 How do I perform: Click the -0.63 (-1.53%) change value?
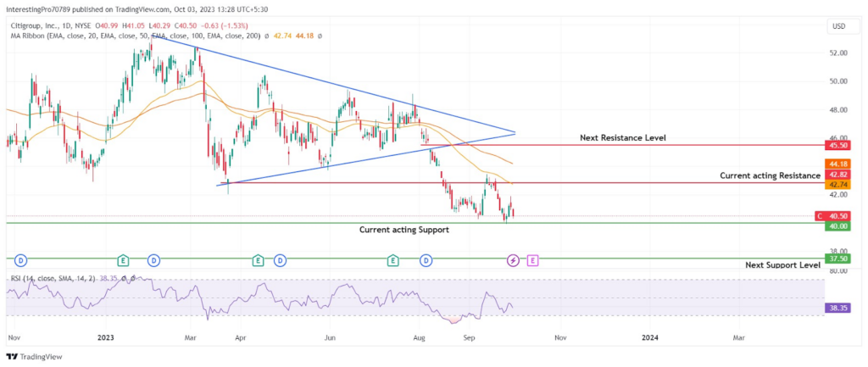(225, 25)
